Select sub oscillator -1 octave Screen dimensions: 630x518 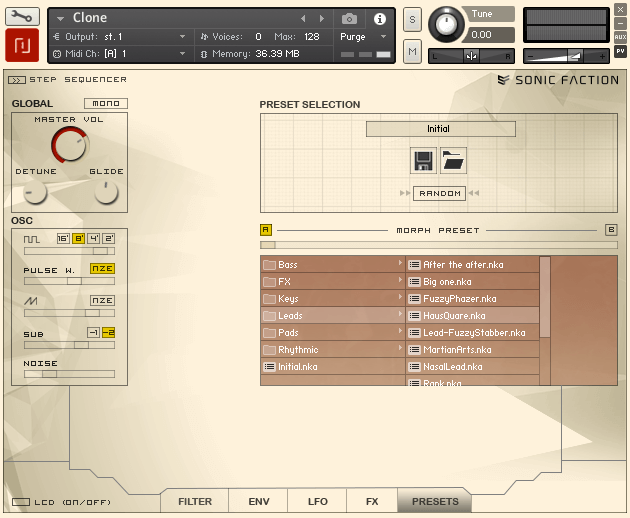(93, 333)
